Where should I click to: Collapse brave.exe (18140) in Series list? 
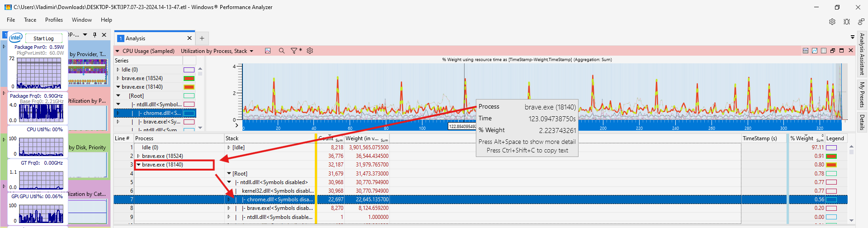point(118,87)
